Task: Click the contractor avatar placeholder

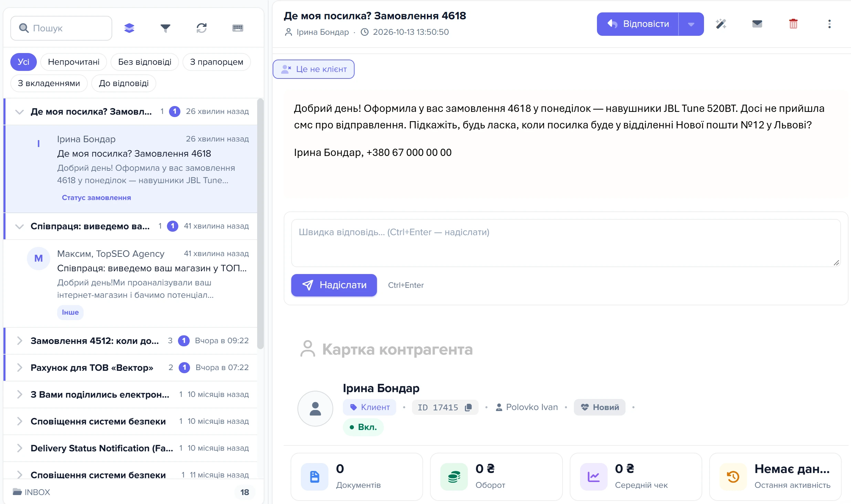Action: [x=315, y=409]
